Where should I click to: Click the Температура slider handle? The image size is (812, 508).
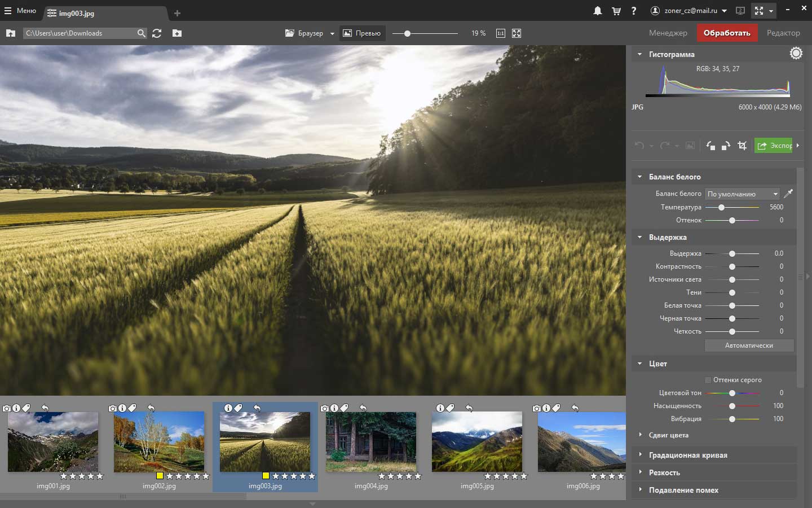click(x=721, y=207)
